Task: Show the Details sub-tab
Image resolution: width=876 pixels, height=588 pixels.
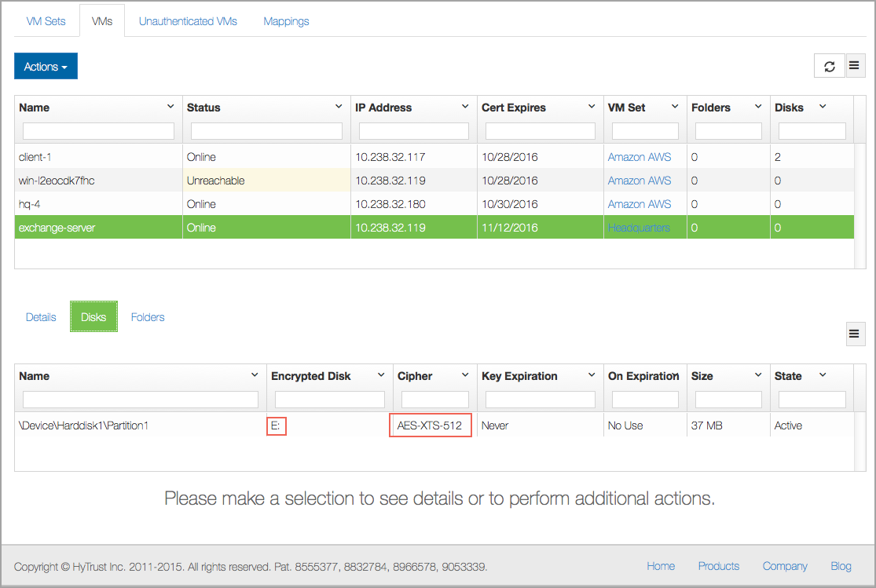Action: pos(41,317)
